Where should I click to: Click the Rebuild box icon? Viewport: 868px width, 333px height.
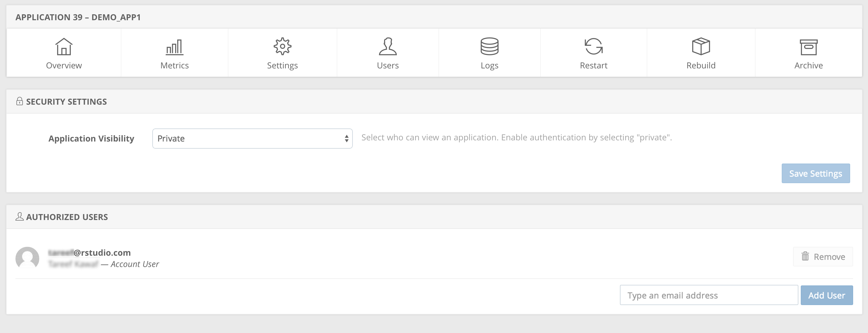click(x=701, y=46)
